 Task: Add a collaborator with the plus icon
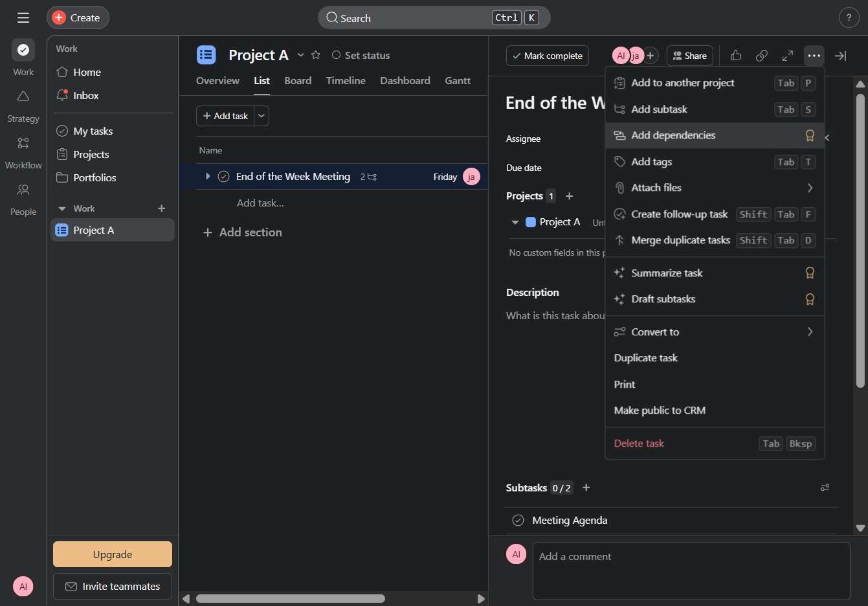(651, 56)
